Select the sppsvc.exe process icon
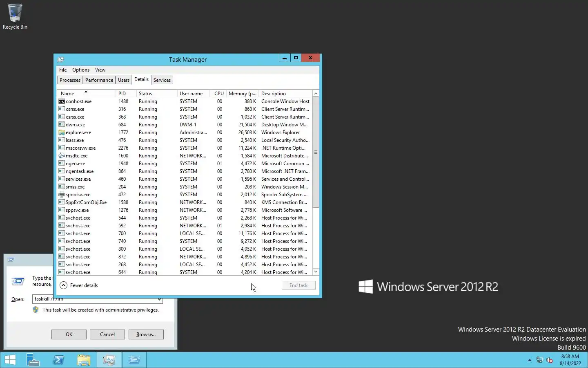Viewport: 588px width, 368px height. coord(62,210)
